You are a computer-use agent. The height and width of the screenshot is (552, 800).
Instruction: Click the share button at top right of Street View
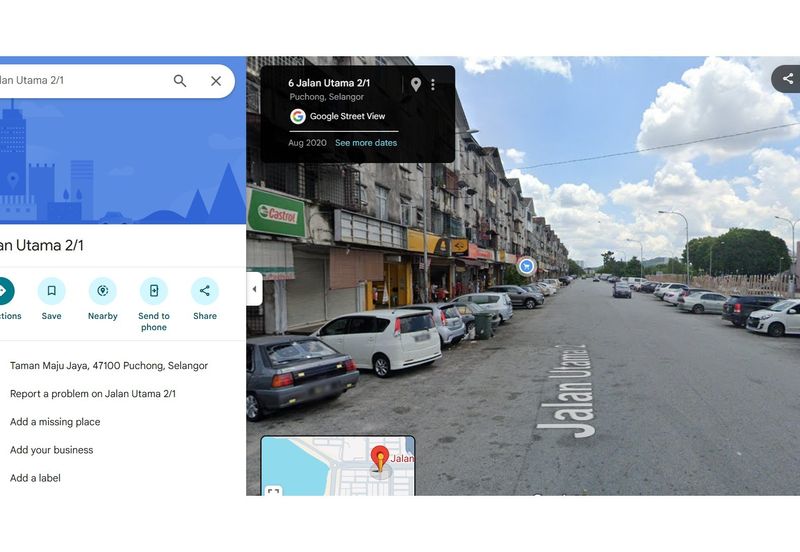point(787,79)
